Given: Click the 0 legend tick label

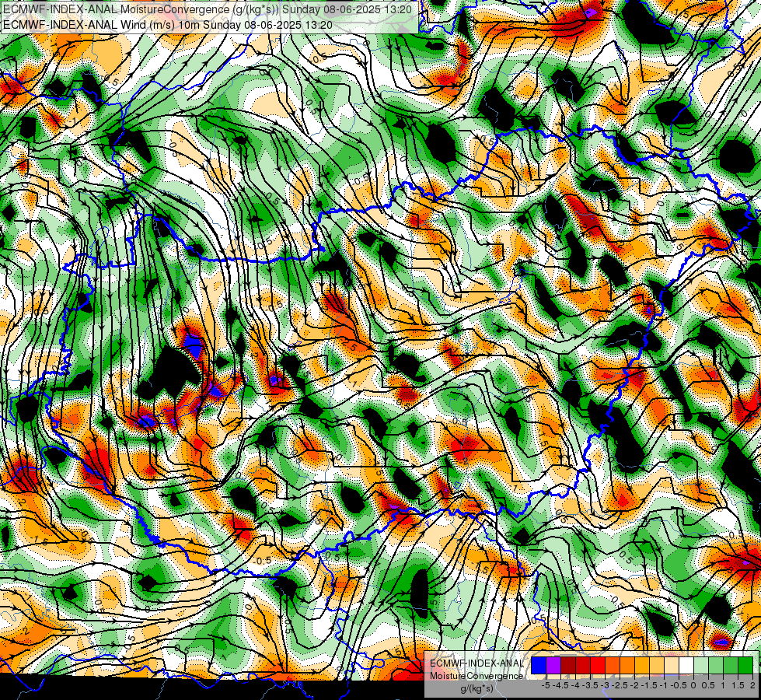Looking at the screenshot, I should [693, 685].
